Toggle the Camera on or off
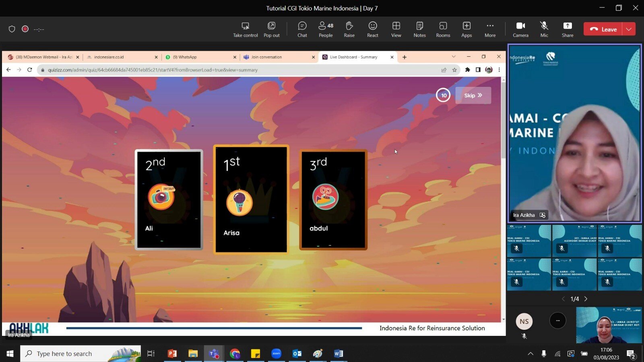This screenshot has height=362, width=644. click(x=520, y=29)
